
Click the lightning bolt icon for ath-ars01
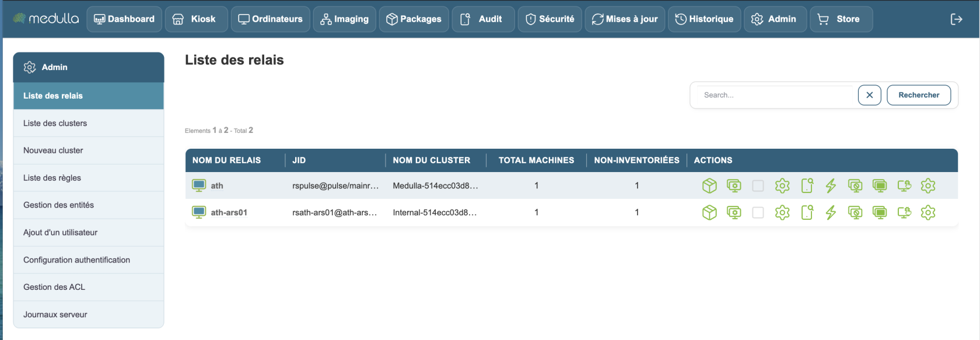click(x=831, y=213)
